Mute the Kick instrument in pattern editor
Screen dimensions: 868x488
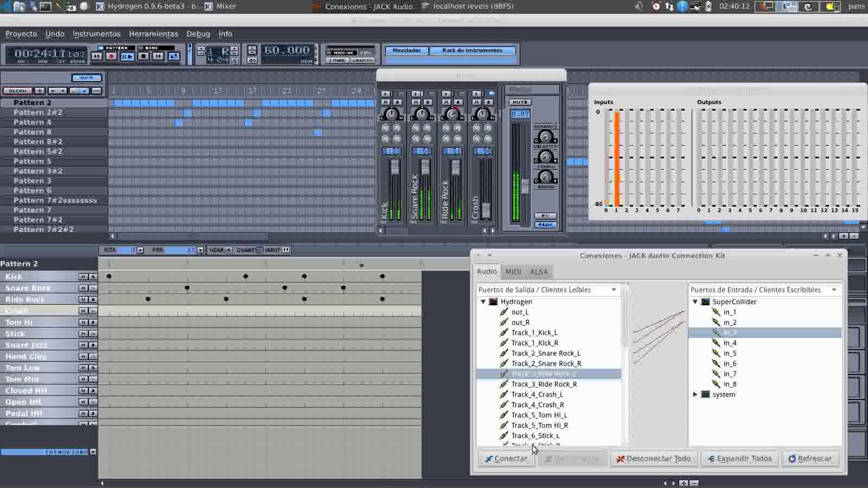click(83, 277)
